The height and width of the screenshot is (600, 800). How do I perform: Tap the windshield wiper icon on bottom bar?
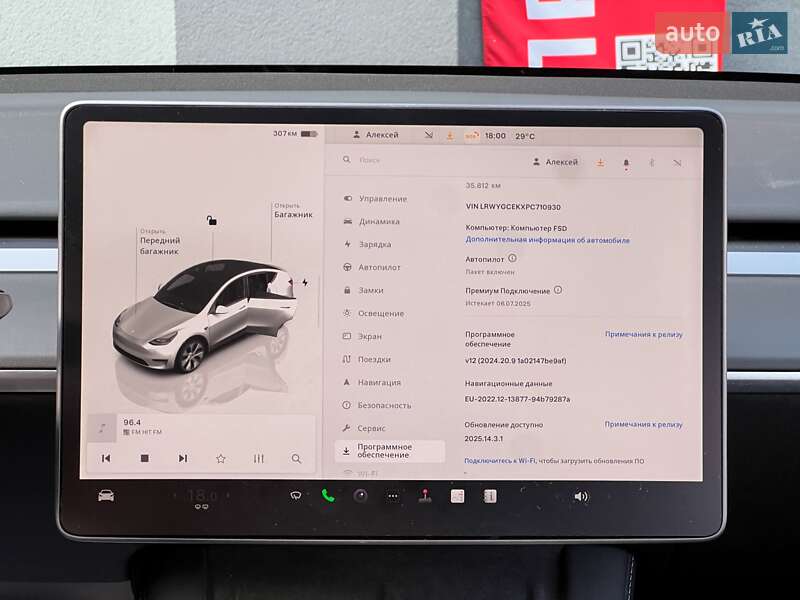pyautogui.click(x=296, y=495)
